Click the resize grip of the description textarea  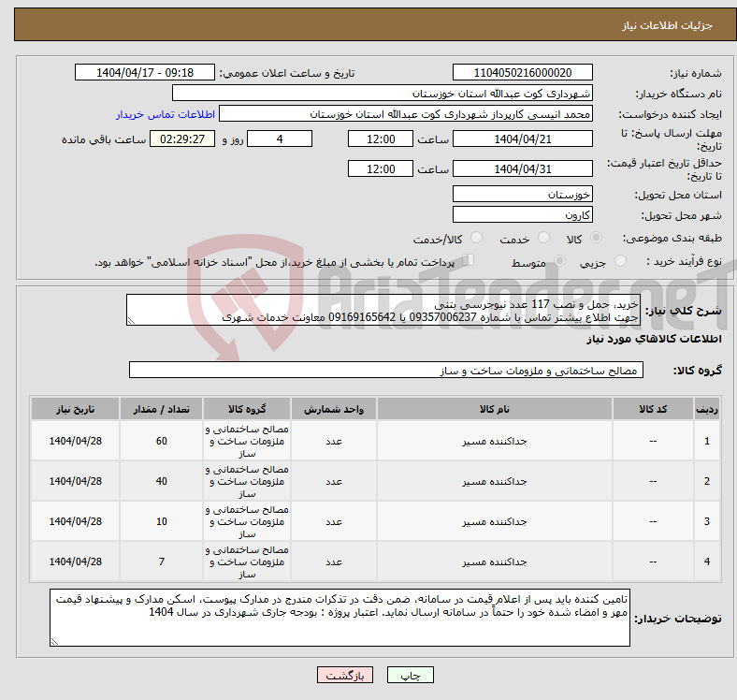click(x=131, y=321)
